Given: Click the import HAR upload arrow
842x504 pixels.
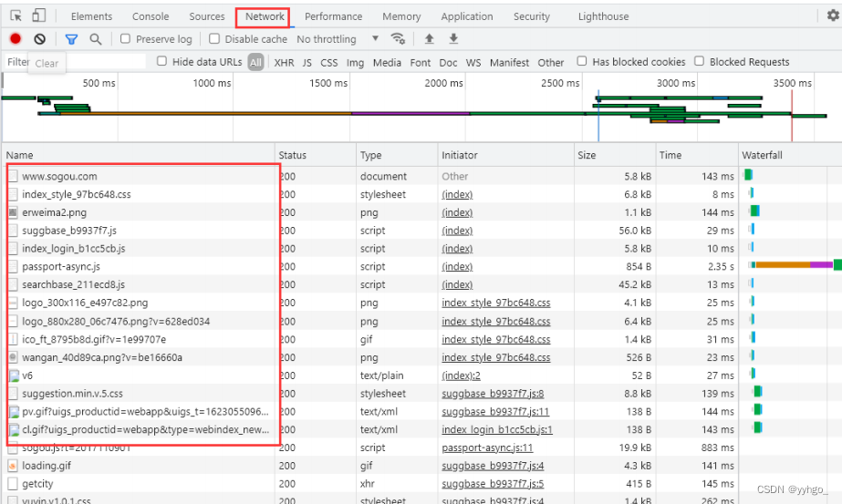Looking at the screenshot, I should [x=430, y=39].
